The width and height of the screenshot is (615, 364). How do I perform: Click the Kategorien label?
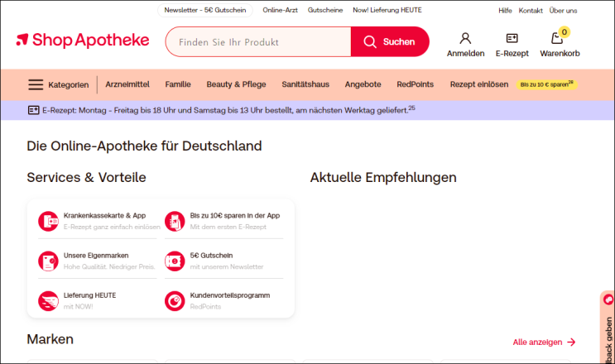69,85
